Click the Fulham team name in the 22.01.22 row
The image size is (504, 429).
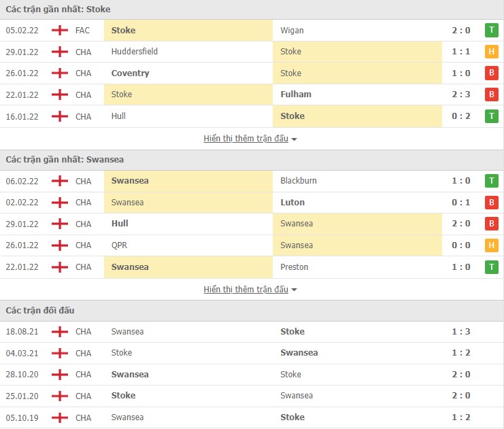click(296, 95)
